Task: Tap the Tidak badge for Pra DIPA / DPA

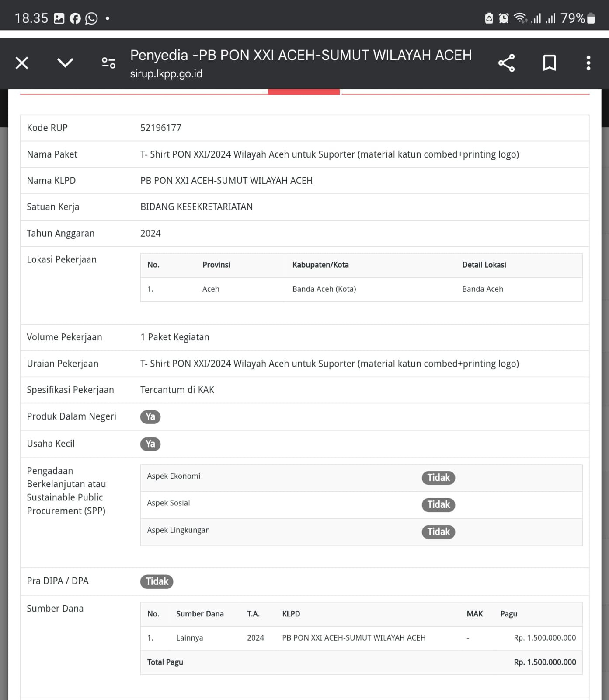Action: point(157,581)
